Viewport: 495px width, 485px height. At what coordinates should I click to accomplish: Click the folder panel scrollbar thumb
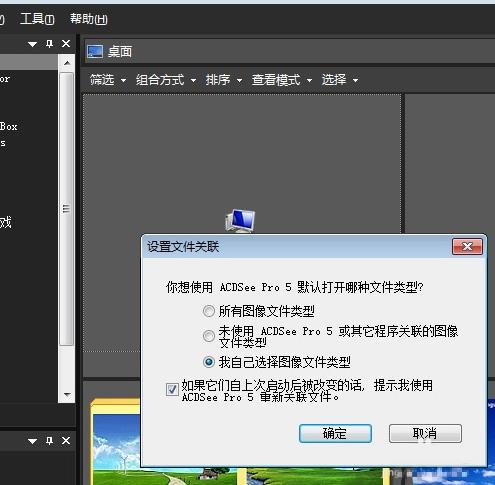[66, 209]
